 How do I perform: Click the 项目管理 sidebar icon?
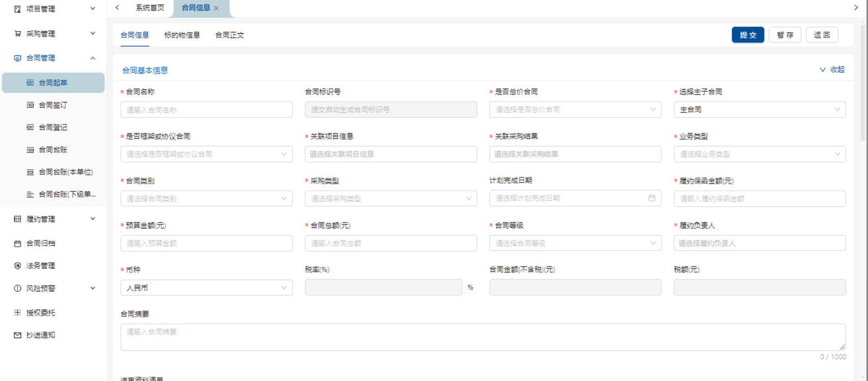17,9
